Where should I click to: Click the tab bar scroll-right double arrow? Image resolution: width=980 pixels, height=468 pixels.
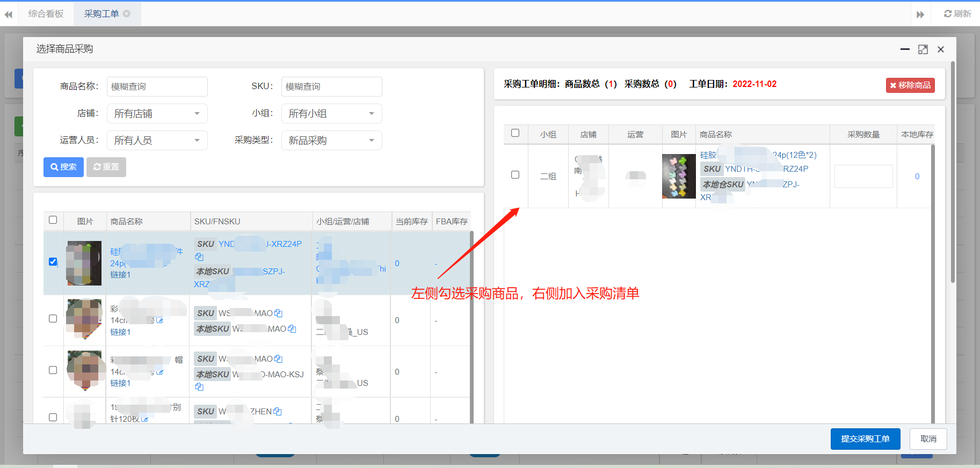[920, 14]
